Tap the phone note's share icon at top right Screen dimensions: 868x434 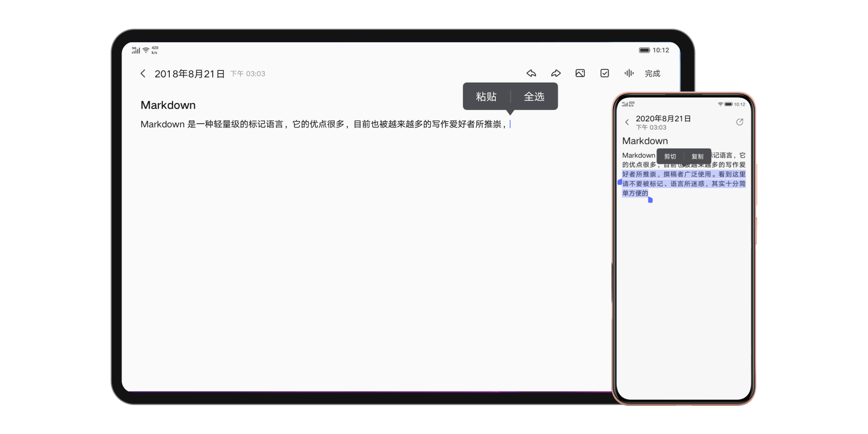(x=739, y=122)
